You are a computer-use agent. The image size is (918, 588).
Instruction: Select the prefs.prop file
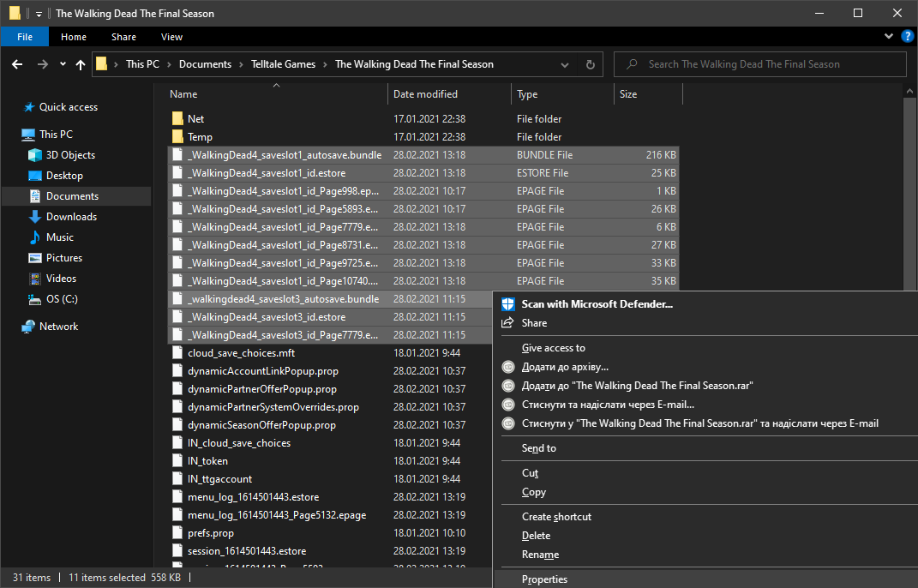click(x=211, y=533)
